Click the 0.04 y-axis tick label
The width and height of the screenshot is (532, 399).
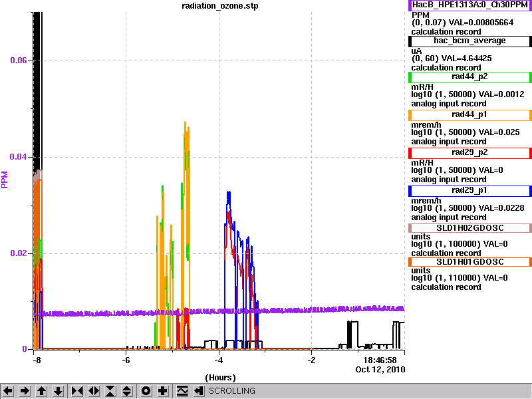[x=19, y=157]
